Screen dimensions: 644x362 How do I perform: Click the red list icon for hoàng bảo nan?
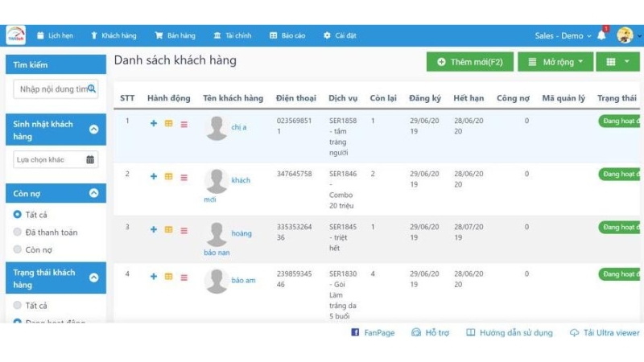[x=184, y=229]
